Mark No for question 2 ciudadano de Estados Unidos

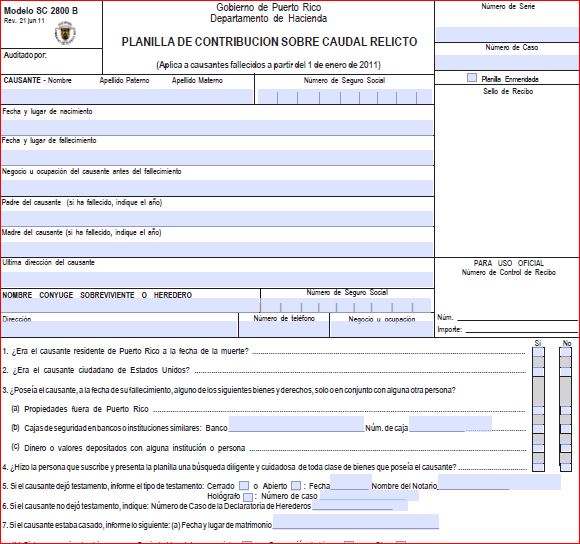pyautogui.click(x=566, y=372)
